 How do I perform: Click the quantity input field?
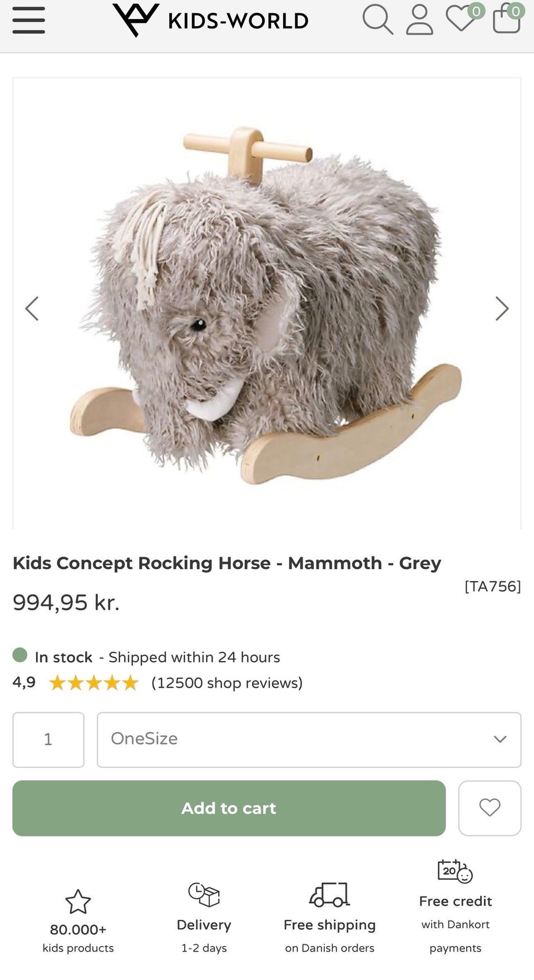pyautogui.click(x=48, y=740)
